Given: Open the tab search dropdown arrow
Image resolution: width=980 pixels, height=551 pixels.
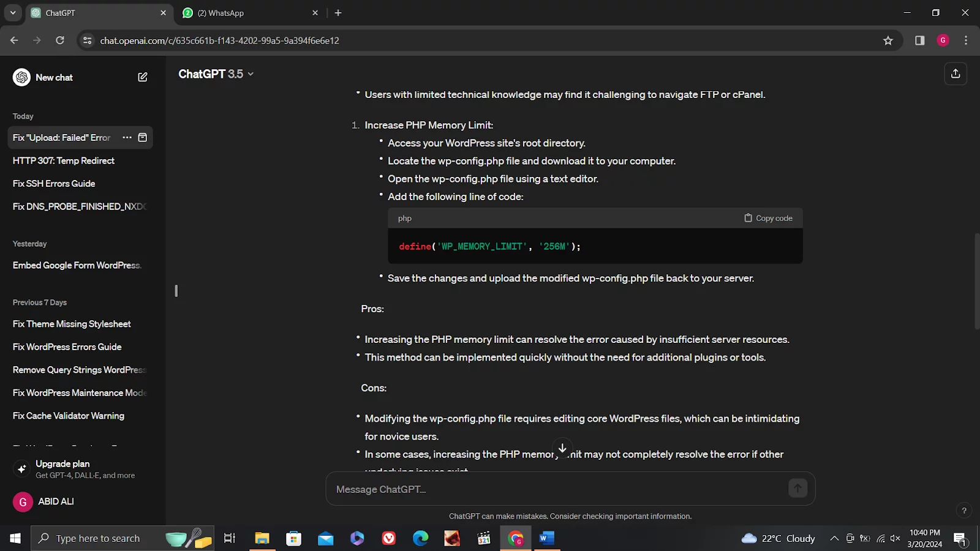Looking at the screenshot, I should click(x=12, y=13).
